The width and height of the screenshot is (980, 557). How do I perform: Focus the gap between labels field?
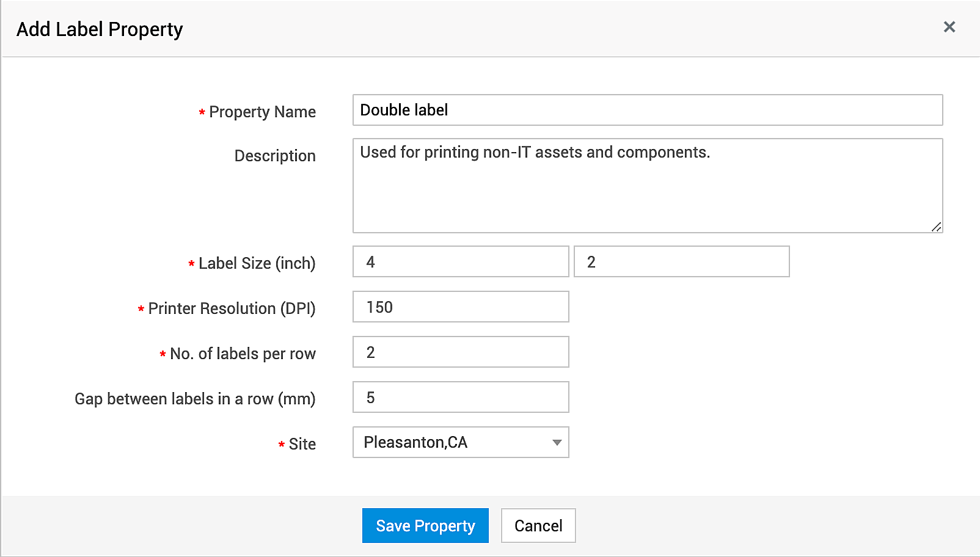(x=461, y=398)
